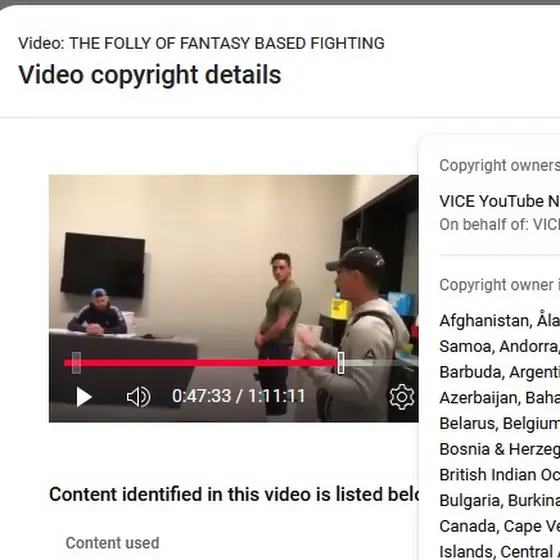The image size is (560, 560).
Task: Select the Video copyright details heading
Action: click(x=150, y=75)
